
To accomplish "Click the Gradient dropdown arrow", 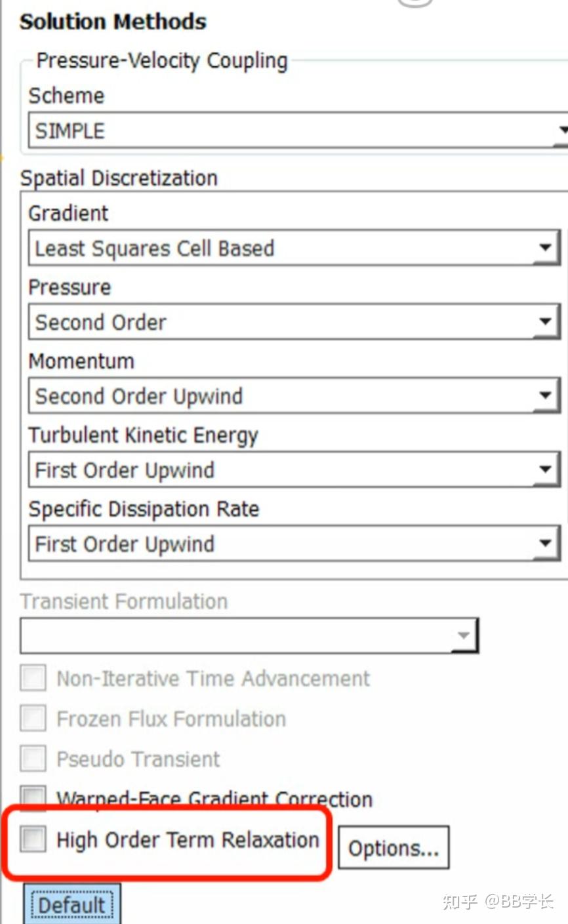I will pyautogui.click(x=545, y=249).
